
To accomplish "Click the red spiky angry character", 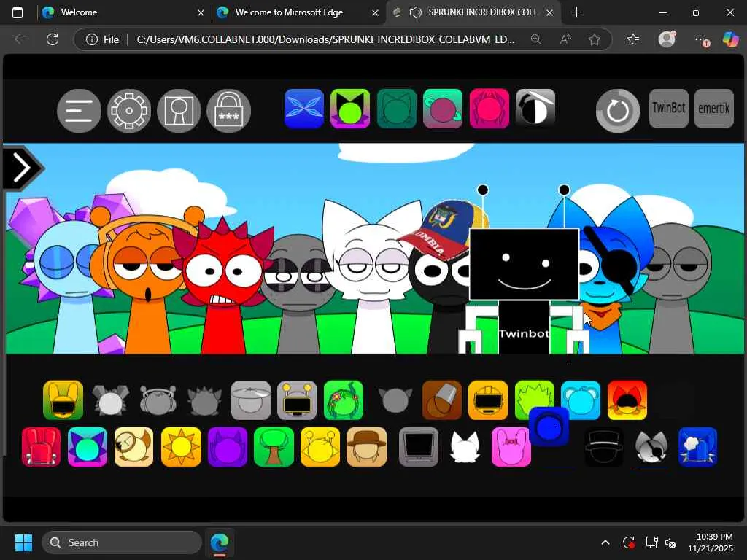I will click(x=223, y=286).
